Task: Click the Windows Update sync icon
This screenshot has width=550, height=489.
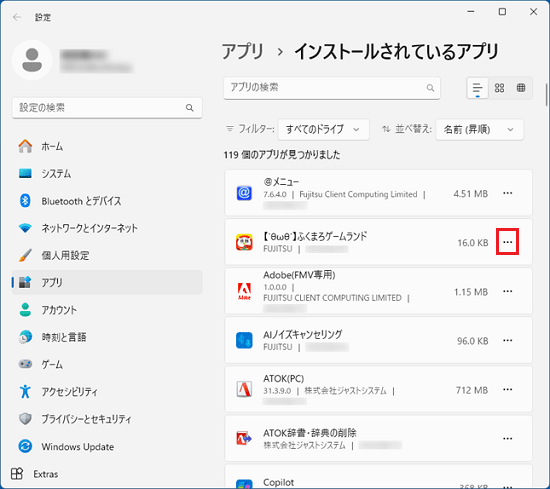Action: click(25, 446)
